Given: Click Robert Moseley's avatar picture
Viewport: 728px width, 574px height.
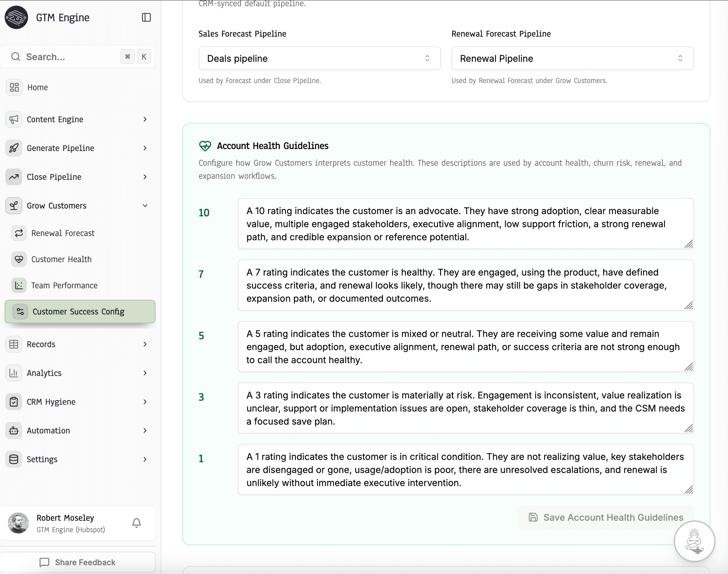Looking at the screenshot, I should click(x=18, y=523).
